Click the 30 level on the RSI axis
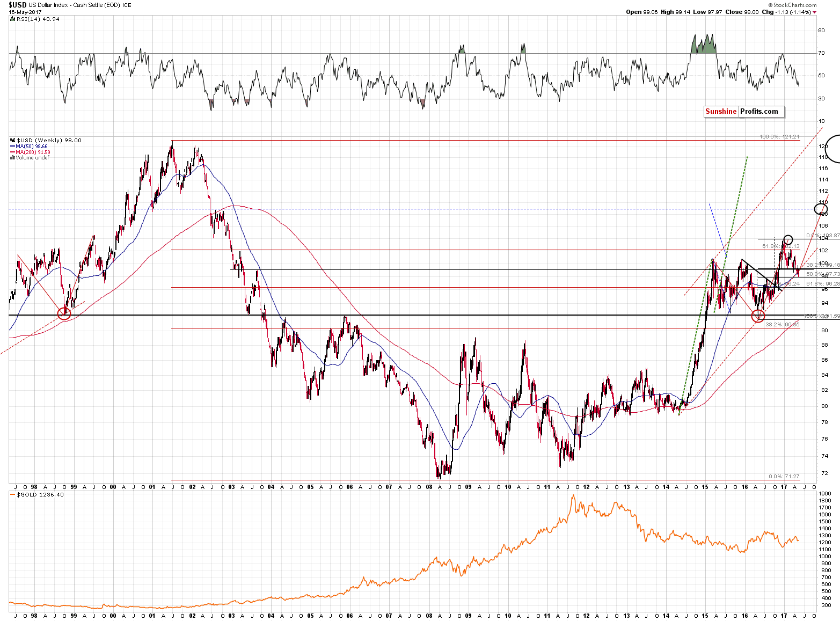The width and height of the screenshot is (840, 621). click(x=821, y=99)
